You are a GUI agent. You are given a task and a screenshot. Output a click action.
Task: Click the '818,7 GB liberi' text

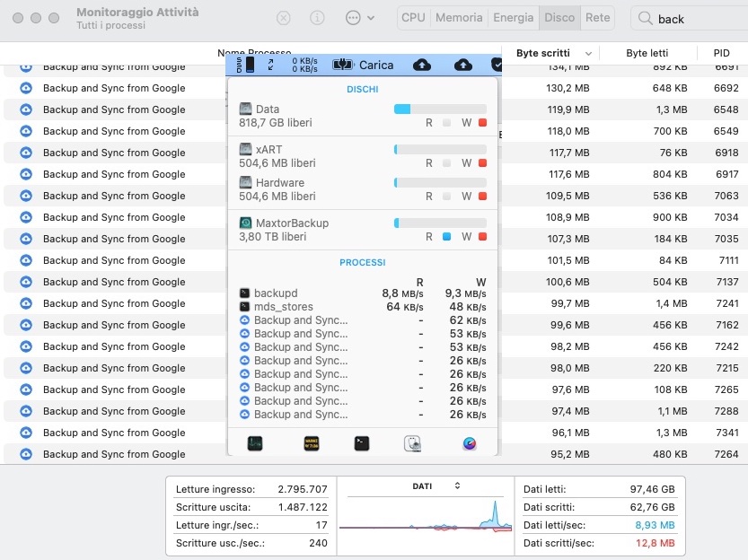[x=276, y=122]
